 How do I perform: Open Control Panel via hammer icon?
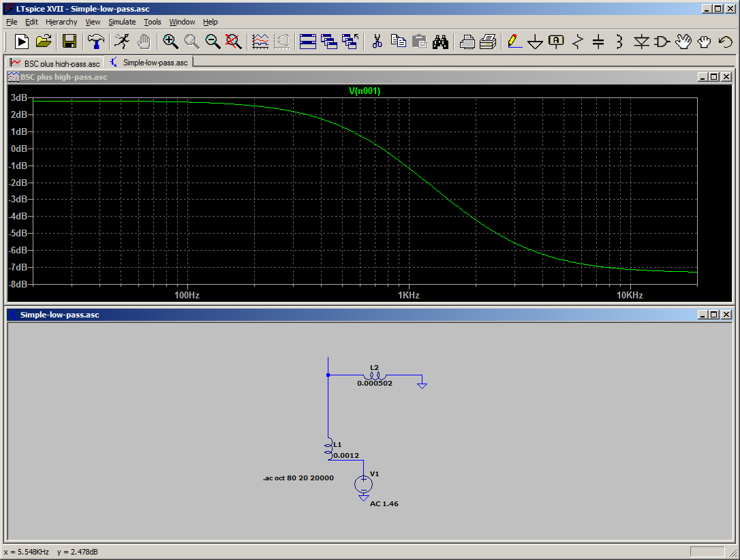(x=96, y=42)
